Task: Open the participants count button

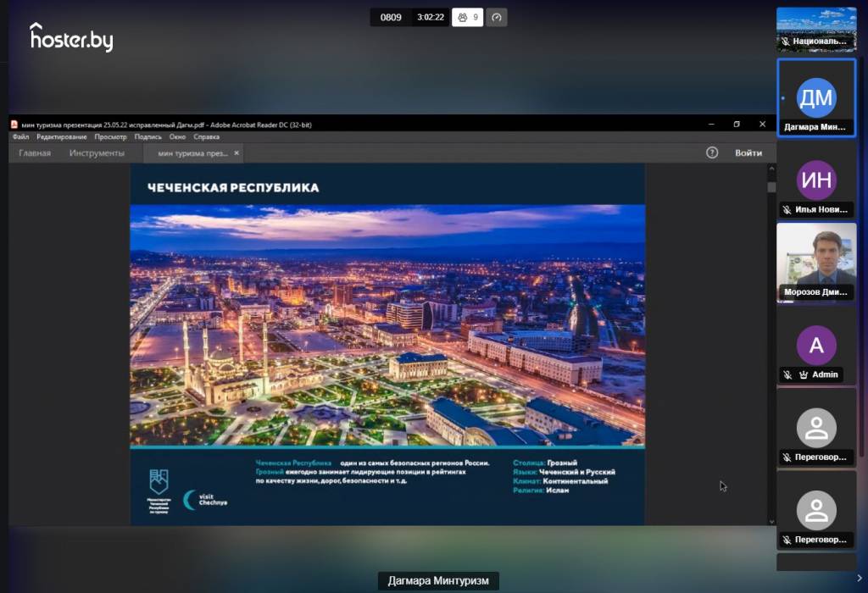Action: click(467, 17)
